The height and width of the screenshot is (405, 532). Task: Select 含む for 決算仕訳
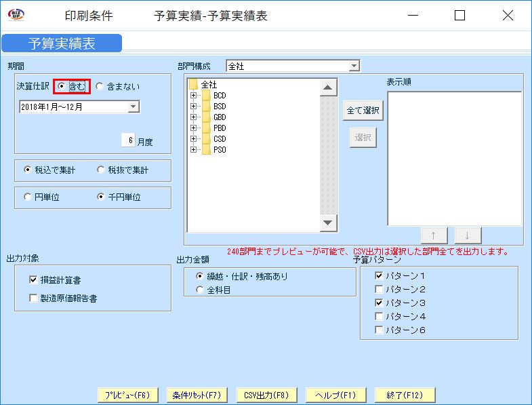(x=62, y=86)
